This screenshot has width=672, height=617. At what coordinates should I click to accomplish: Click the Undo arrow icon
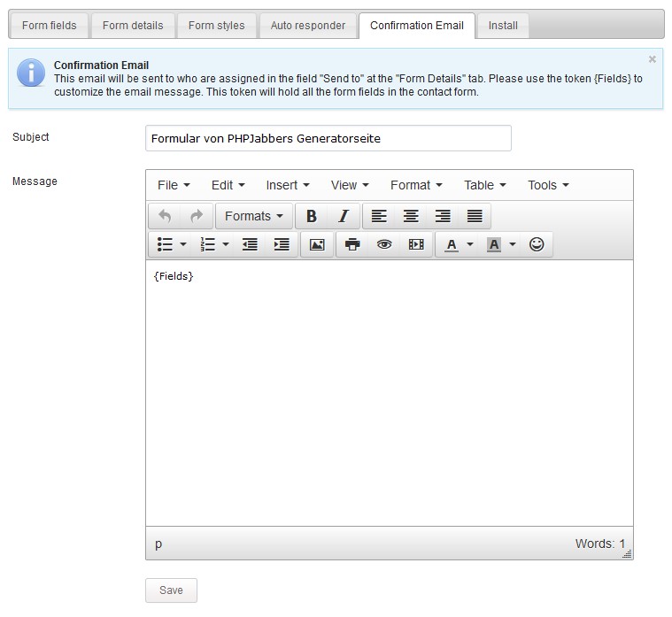(x=165, y=216)
